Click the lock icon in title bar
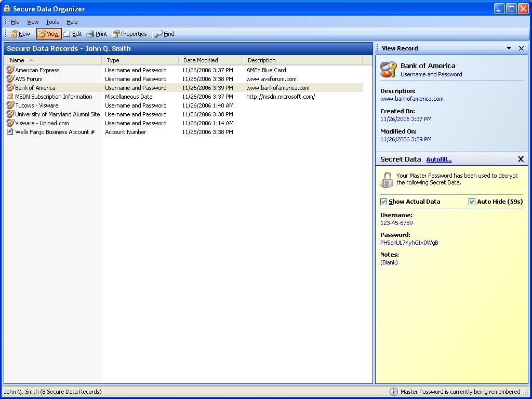 pos(7,8)
